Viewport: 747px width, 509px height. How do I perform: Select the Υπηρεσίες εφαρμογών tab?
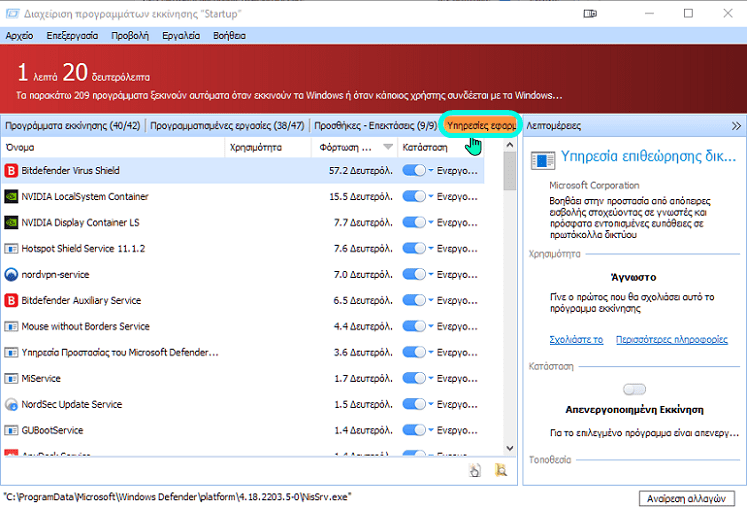coord(481,125)
